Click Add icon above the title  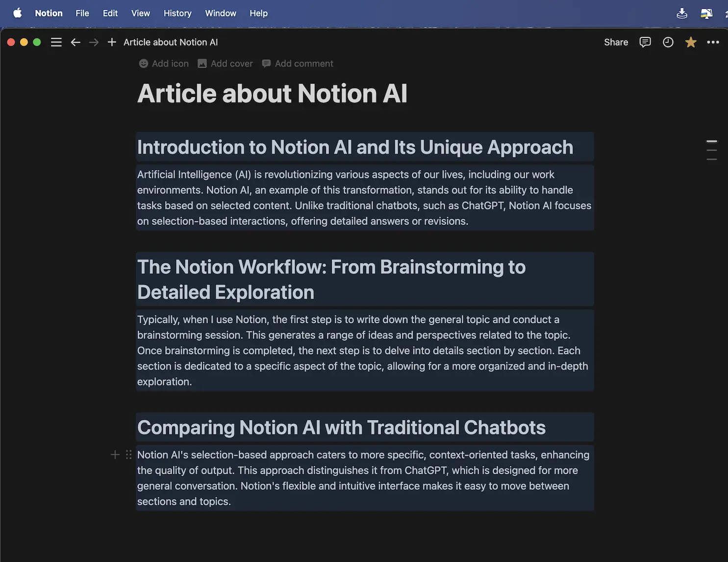[x=164, y=63]
